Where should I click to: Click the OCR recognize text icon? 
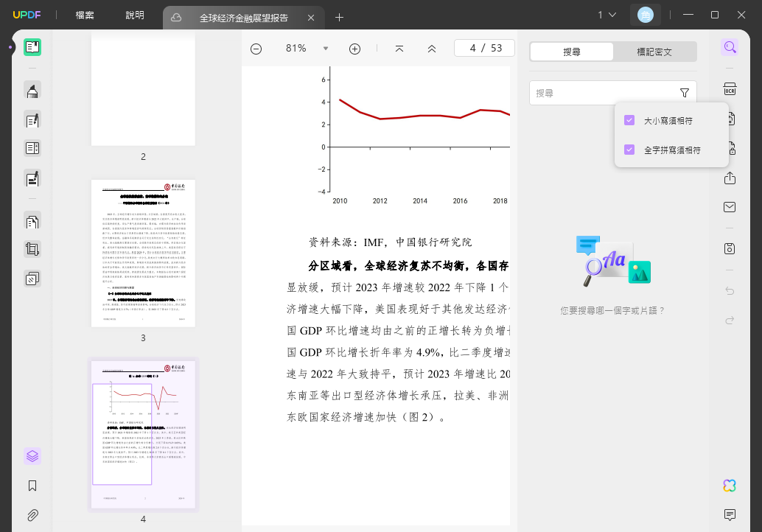pos(730,89)
